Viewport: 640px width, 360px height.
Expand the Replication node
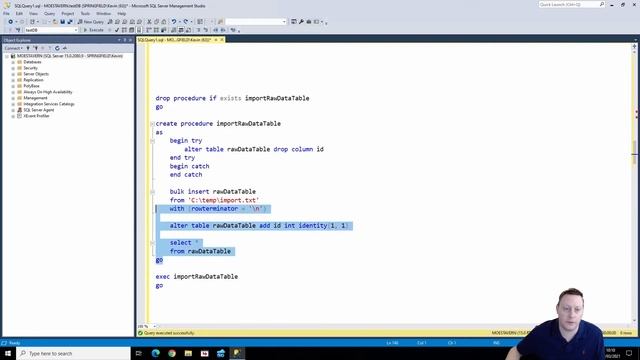(x=13, y=80)
